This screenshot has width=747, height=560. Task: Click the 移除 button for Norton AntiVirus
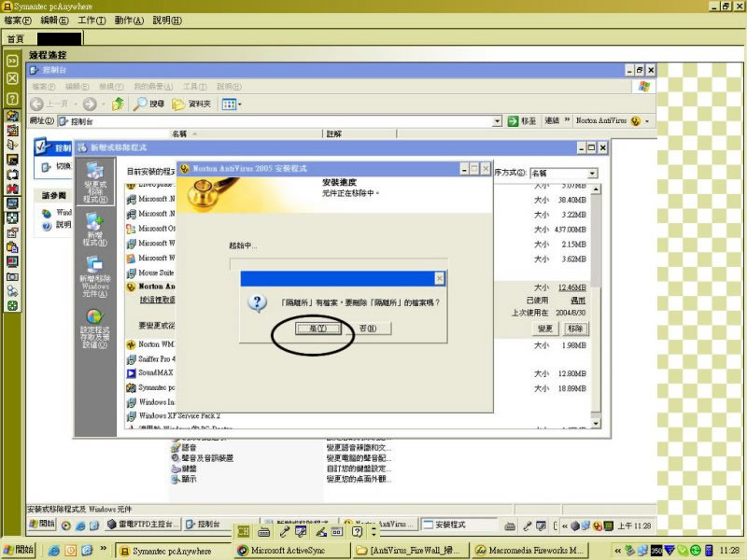(575, 329)
